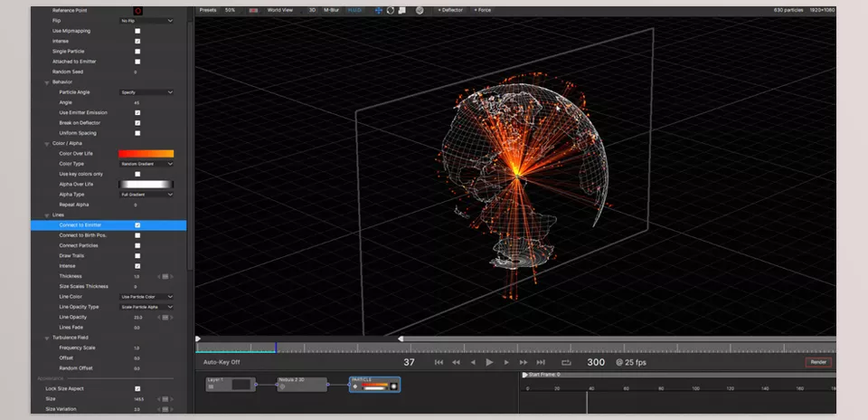Enable the Use Mipmapping checkbox

click(137, 31)
